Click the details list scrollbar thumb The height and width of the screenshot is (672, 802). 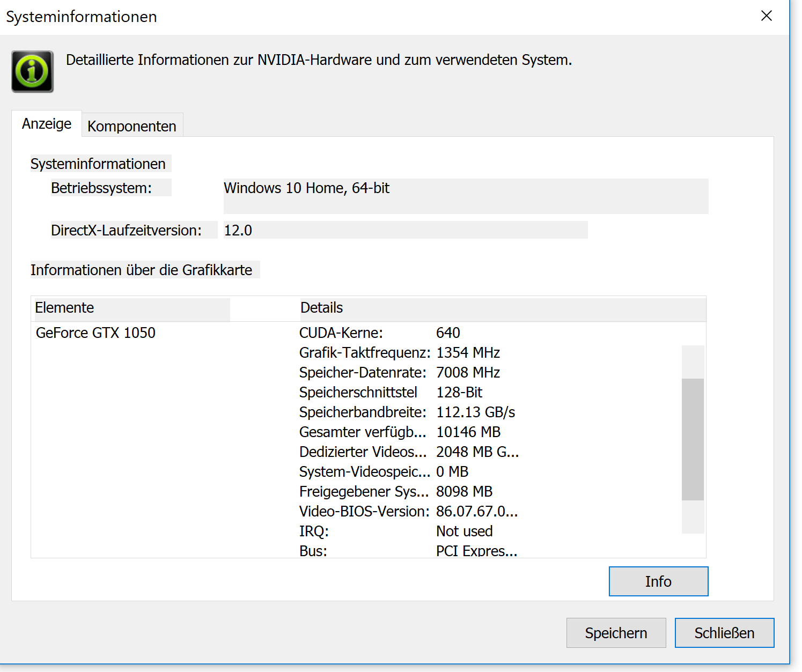(693, 439)
